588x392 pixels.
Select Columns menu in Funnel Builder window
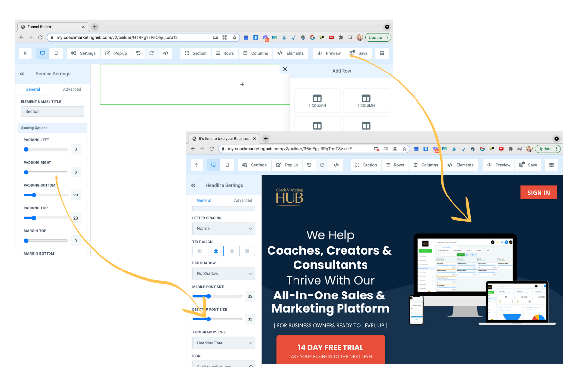coord(255,53)
